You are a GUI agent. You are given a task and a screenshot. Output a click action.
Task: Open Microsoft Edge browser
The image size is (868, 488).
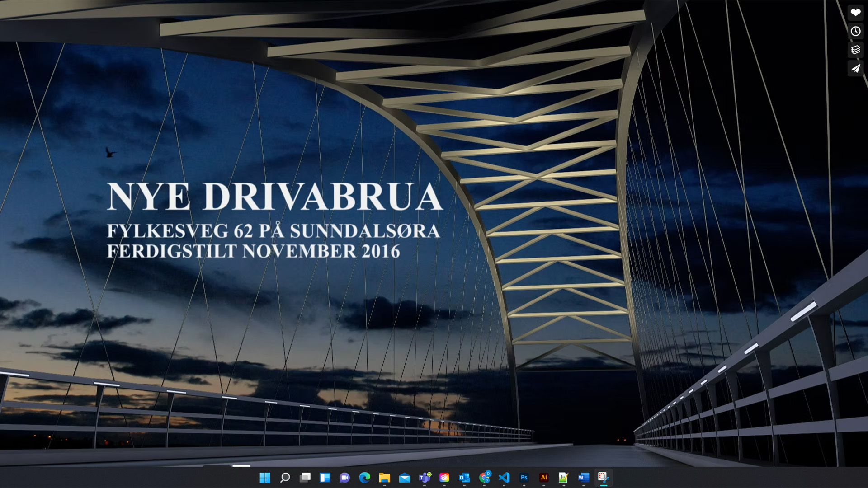pos(364,478)
